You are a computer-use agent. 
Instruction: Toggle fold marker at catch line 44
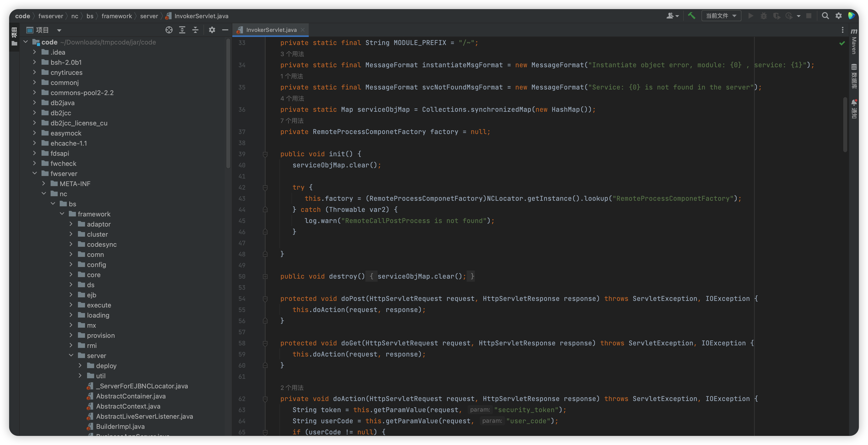click(x=265, y=210)
